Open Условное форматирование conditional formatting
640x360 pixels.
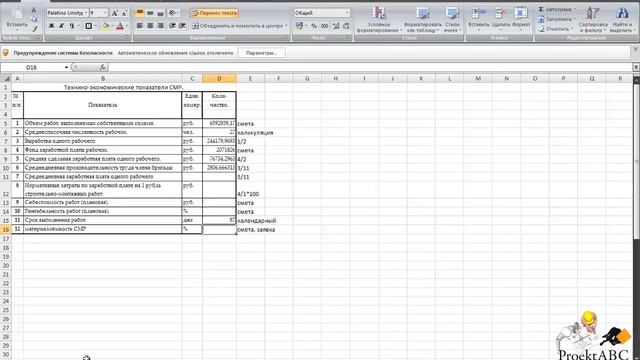(x=379, y=19)
